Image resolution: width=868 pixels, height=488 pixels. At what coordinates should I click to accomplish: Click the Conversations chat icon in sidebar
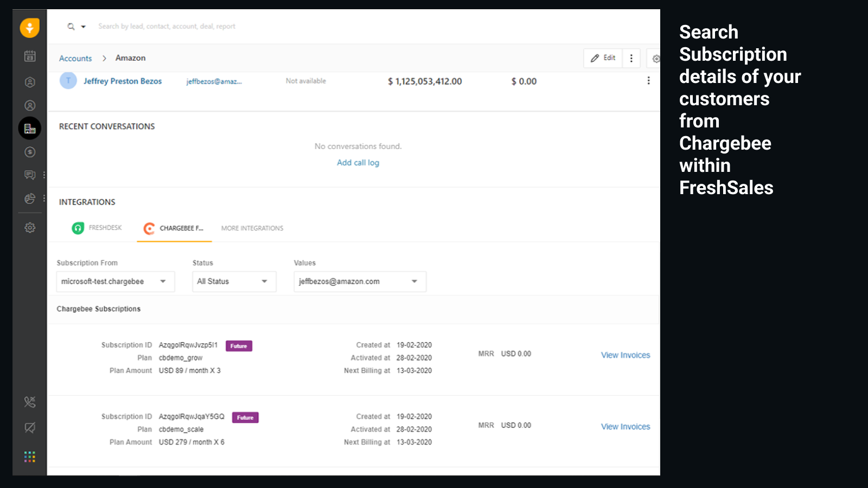click(x=30, y=175)
